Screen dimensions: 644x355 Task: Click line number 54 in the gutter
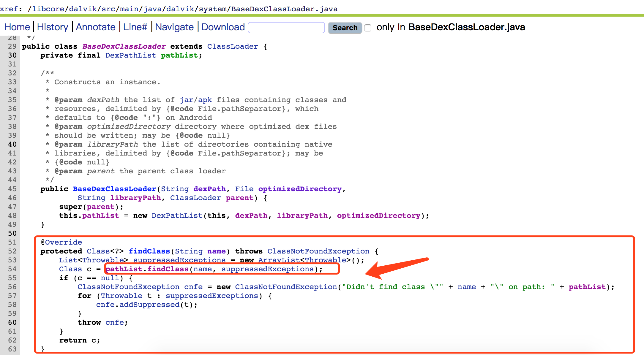[x=12, y=269]
